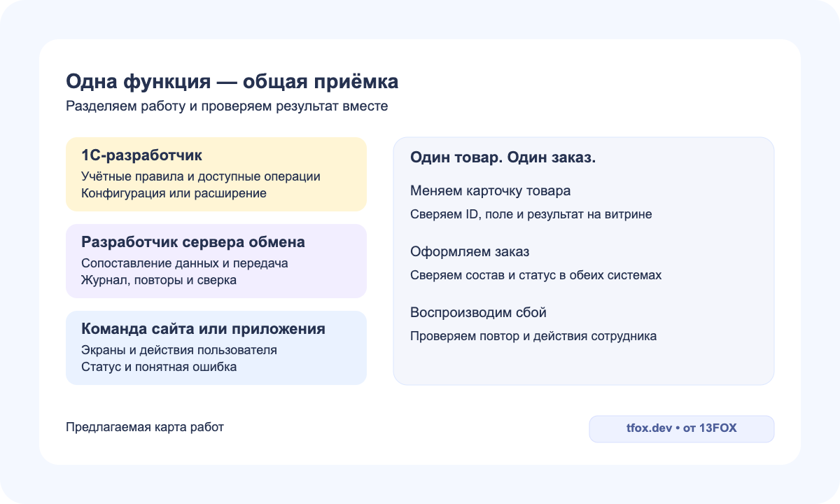Click 'Экраны и действия пользователя' line
This screenshot has width=840, height=504.
[179, 350]
